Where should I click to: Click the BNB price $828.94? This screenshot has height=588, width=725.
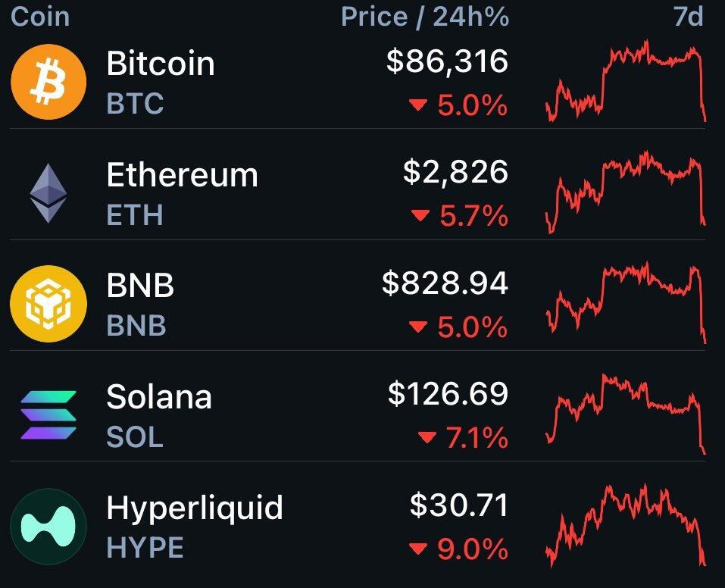[445, 283]
